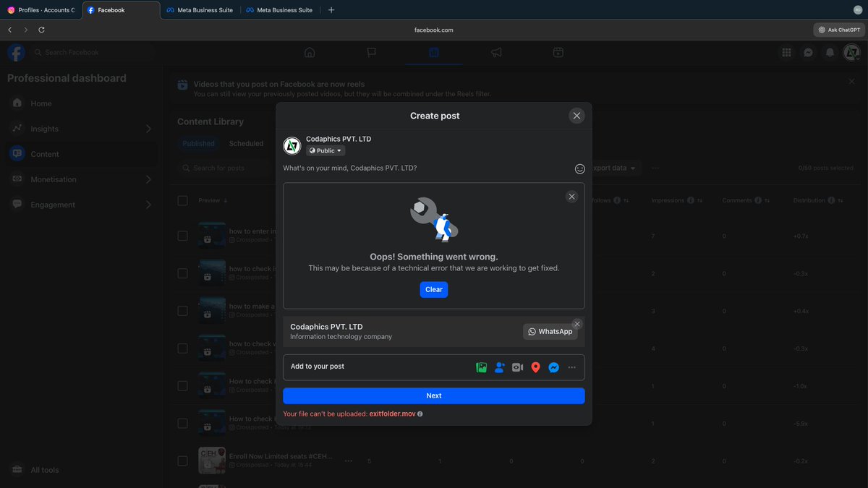This screenshot has height=488, width=868.
Task: Sort by the Preview column arrow
Action: tap(226, 201)
